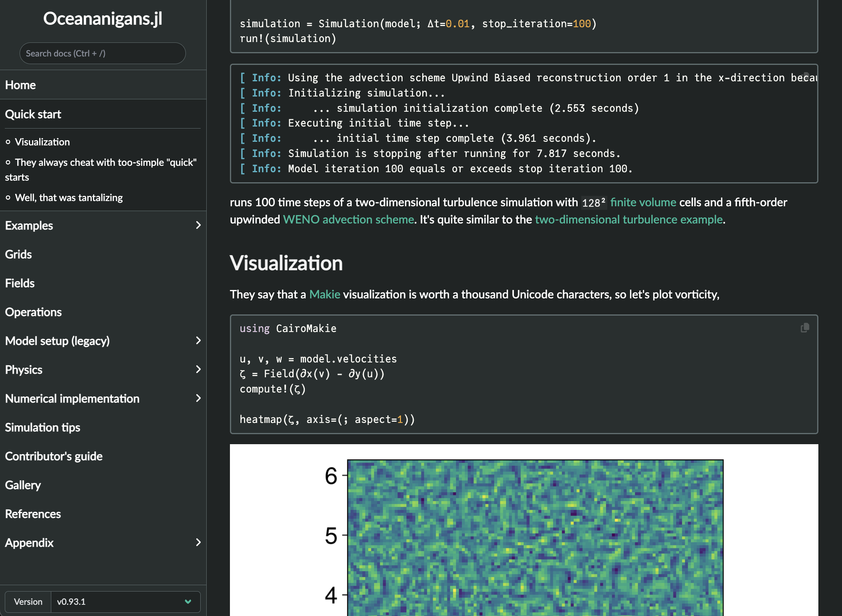
Task: Click the Physics sidebar label
Action: click(x=24, y=370)
